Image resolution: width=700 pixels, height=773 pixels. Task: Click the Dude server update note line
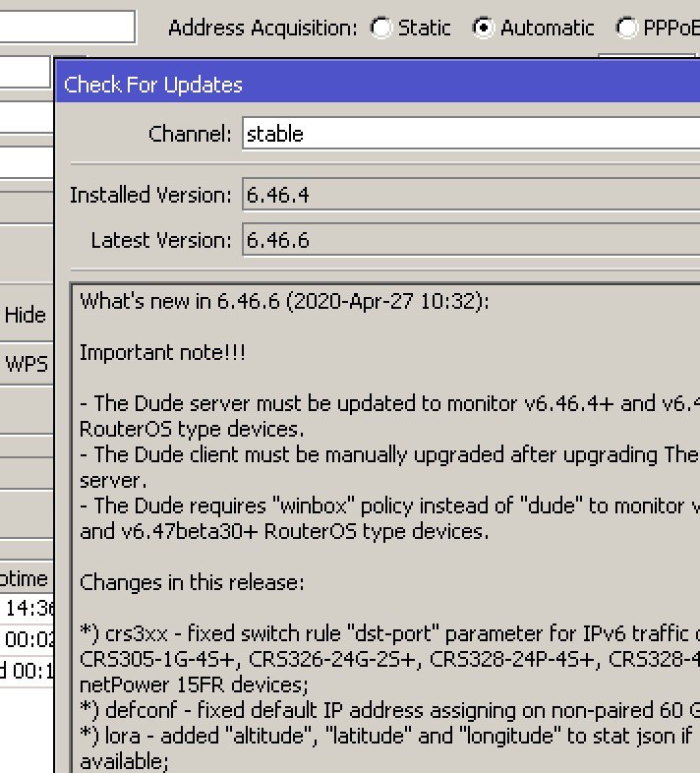tap(389, 404)
